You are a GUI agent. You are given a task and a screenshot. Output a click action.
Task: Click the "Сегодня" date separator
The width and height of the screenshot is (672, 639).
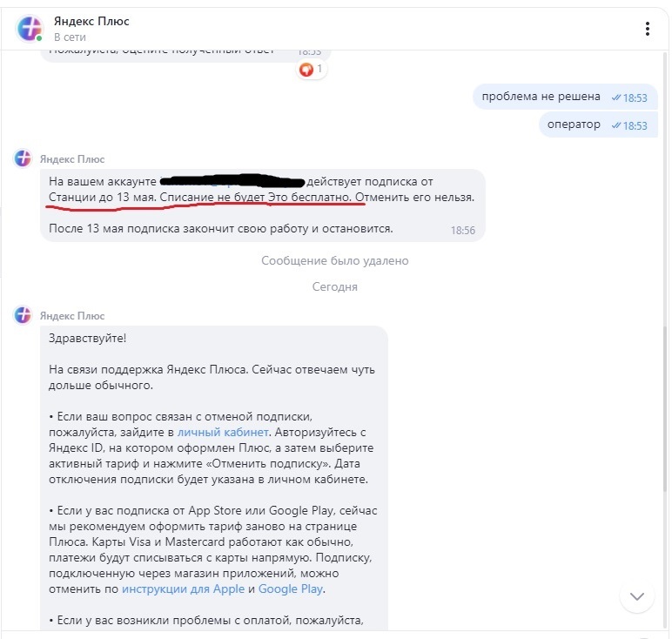coord(335,286)
